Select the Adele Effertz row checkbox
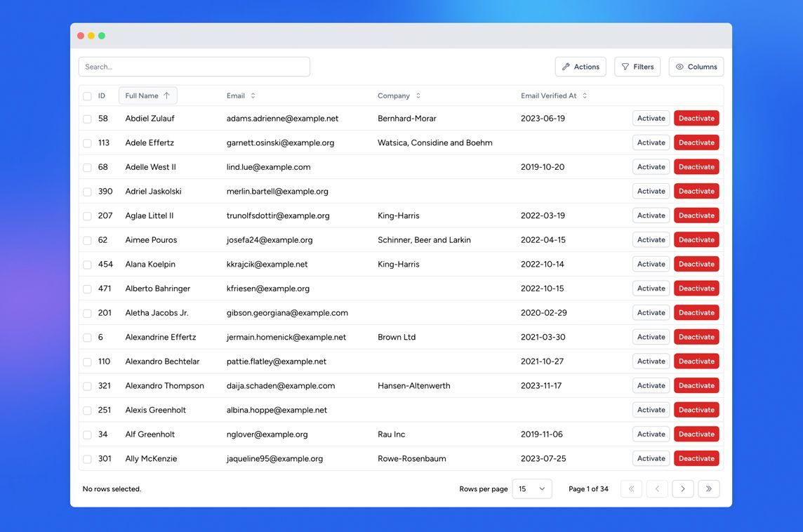Viewport: 803px width, 532px height. 87,143
